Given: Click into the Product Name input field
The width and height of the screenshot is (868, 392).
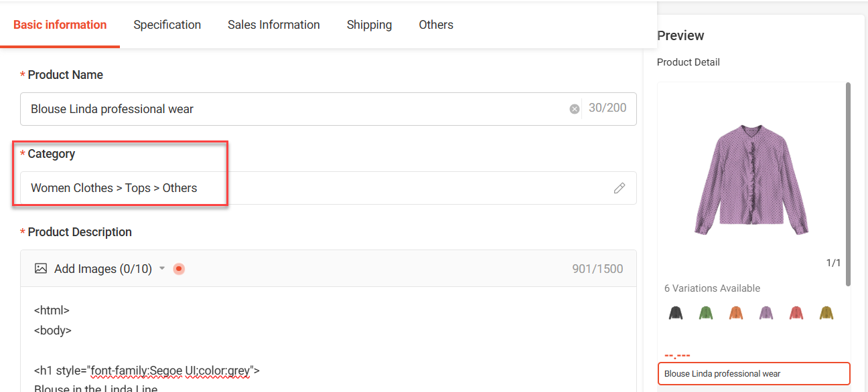Looking at the screenshot, I should pyautogui.click(x=295, y=109).
